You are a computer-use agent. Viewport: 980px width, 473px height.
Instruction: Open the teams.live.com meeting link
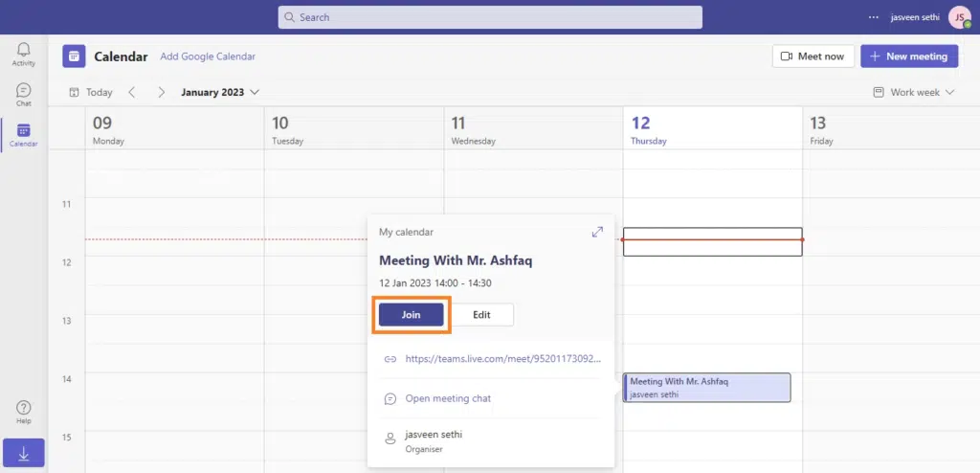(x=502, y=359)
